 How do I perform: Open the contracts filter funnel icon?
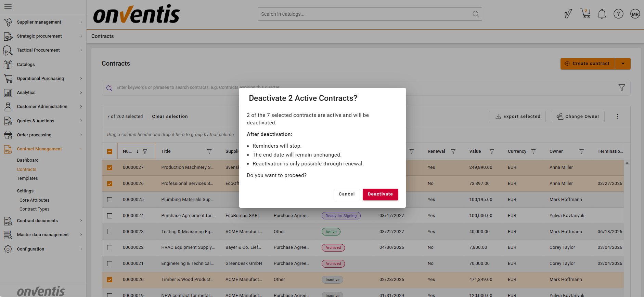[621, 88]
